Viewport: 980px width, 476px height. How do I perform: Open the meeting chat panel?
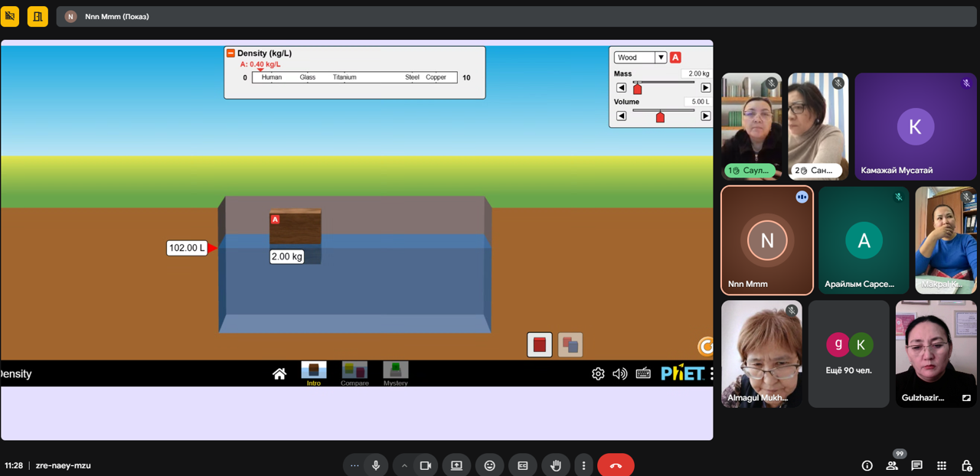(x=916, y=465)
